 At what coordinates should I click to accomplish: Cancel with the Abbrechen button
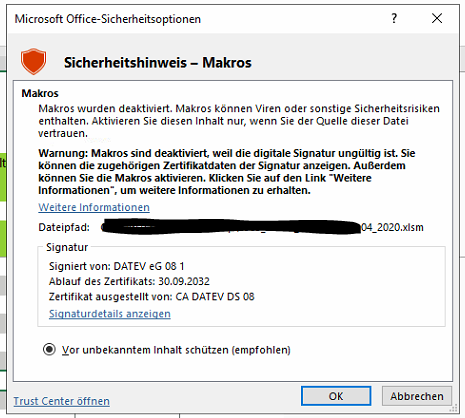417,396
